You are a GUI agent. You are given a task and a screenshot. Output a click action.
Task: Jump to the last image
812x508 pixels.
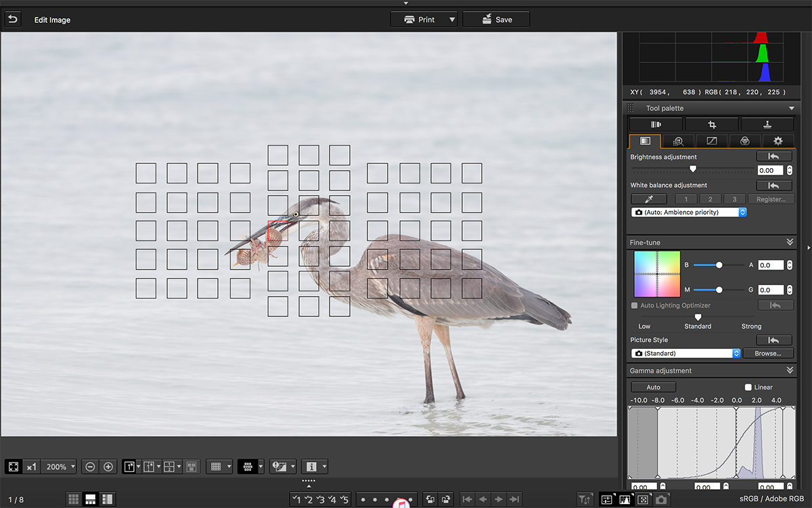(515, 499)
